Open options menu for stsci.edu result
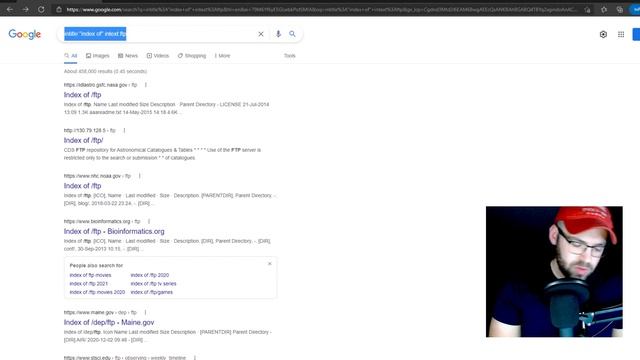This screenshot has height=360, width=640. click(195, 358)
